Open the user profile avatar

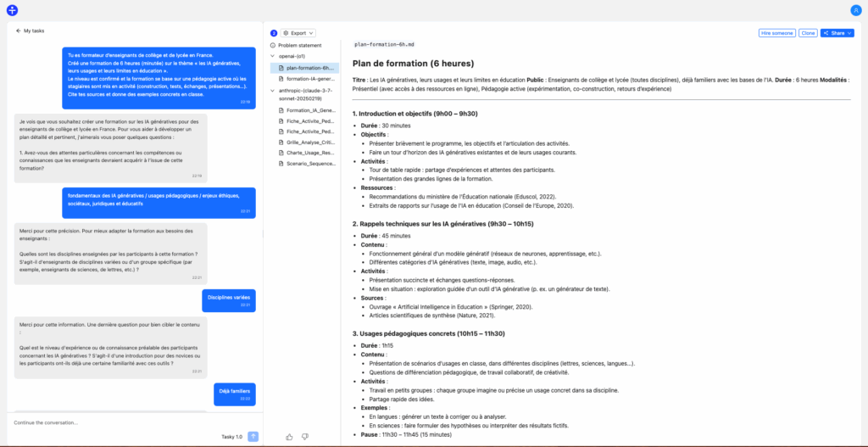pyautogui.click(x=855, y=10)
